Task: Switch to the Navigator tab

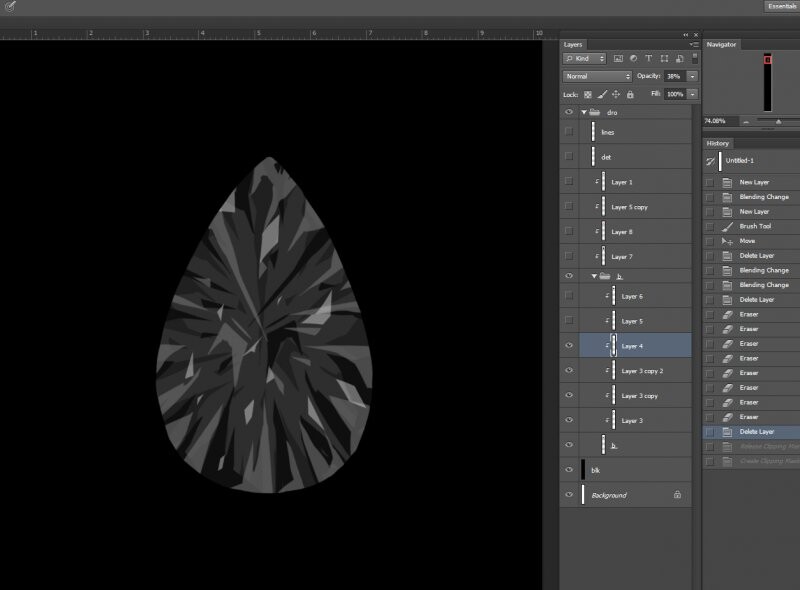Action: pos(721,44)
